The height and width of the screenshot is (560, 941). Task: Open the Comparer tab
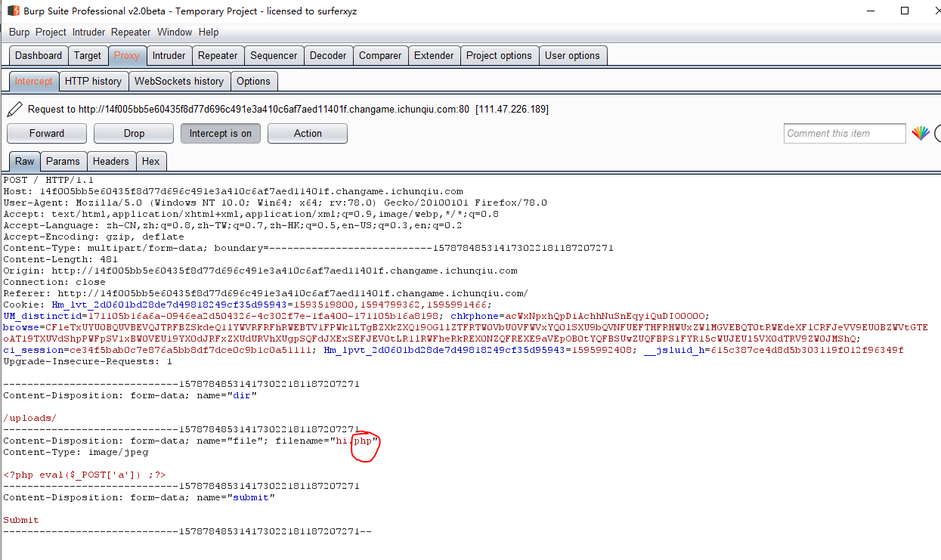[x=380, y=56]
